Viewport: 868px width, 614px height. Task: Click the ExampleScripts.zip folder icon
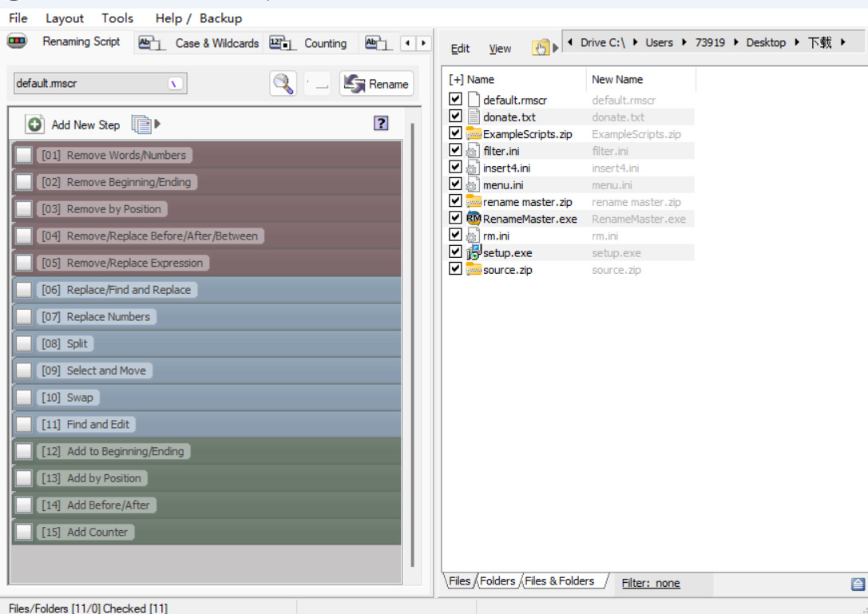474,134
